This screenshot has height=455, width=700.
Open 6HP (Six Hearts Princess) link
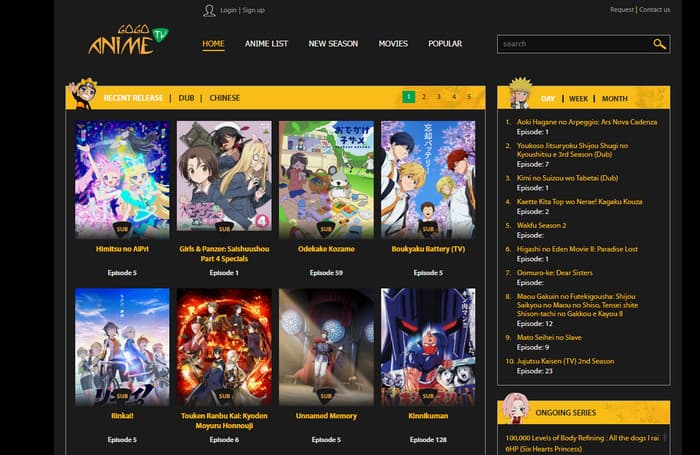pyautogui.click(x=546, y=449)
